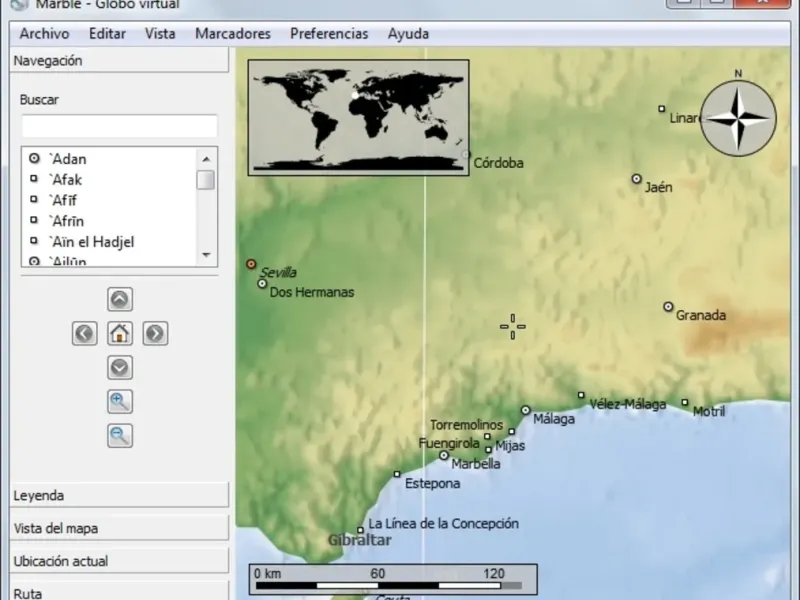Open the Preferencias menu
Viewport: 800px width, 600px height.
tap(329, 34)
